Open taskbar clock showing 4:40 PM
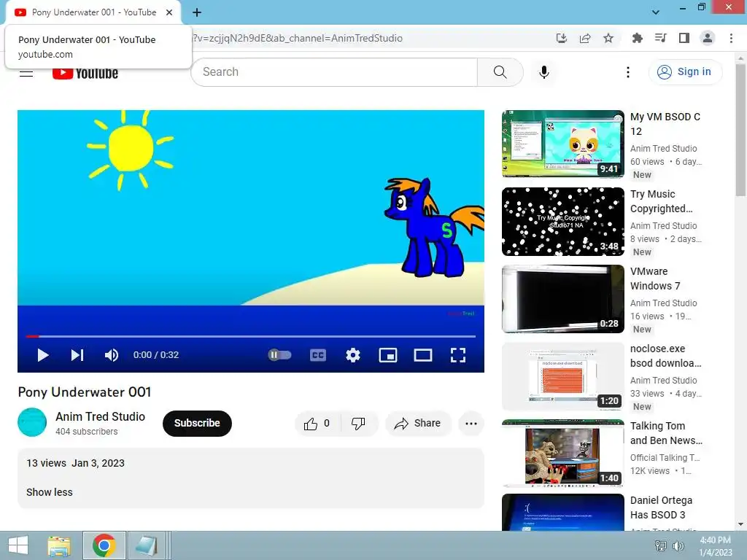Image resolution: width=747 pixels, height=560 pixels. tap(715, 546)
